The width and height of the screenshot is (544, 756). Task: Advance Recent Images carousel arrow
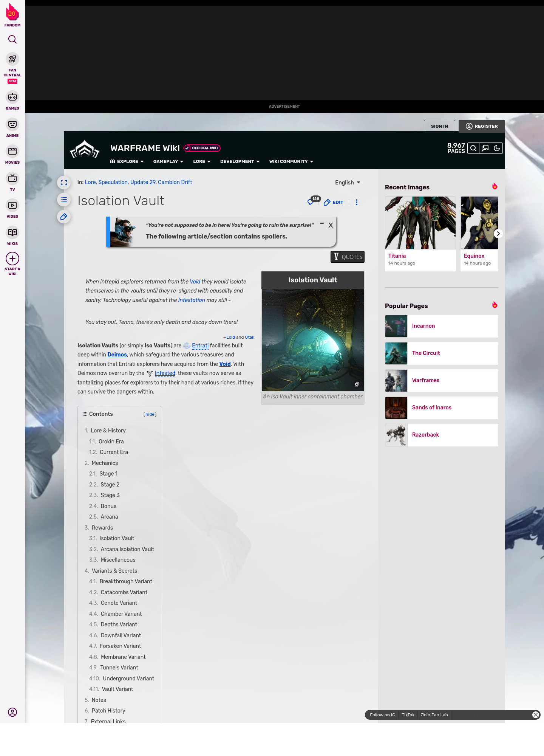[498, 234]
